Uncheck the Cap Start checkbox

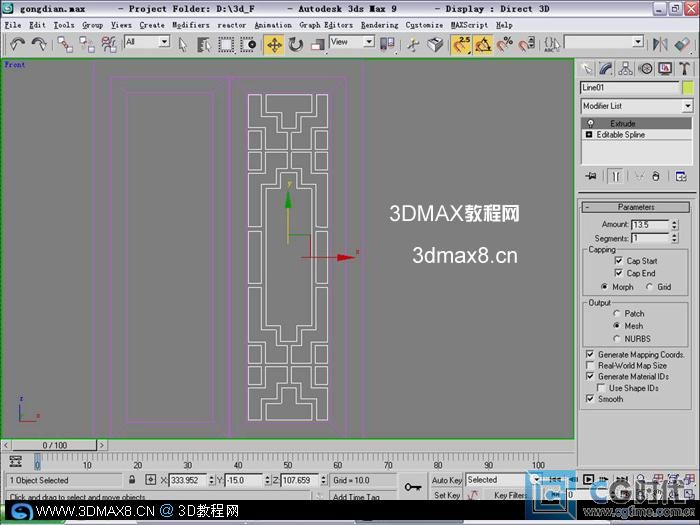point(618,260)
